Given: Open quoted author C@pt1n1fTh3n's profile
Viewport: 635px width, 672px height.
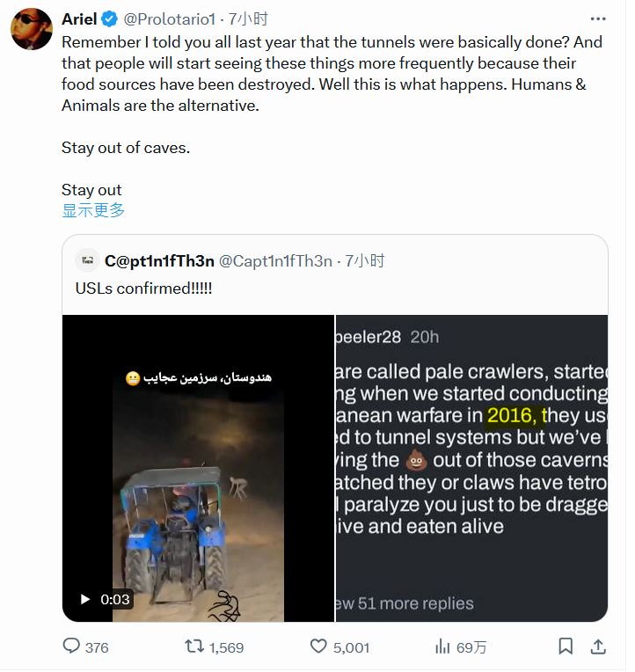Looking at the screenshot, I should (158, 260).
